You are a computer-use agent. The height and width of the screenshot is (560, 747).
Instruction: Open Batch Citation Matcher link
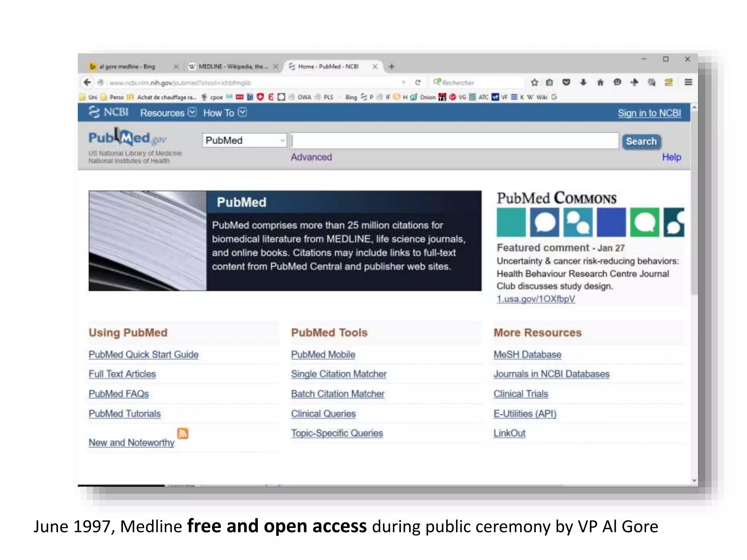[x=338, y=394]
